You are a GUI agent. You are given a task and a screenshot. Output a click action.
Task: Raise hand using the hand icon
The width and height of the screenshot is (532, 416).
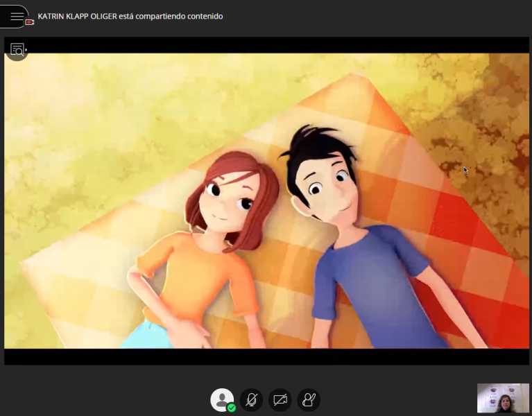pyautogui.click(x=309, y=400)
